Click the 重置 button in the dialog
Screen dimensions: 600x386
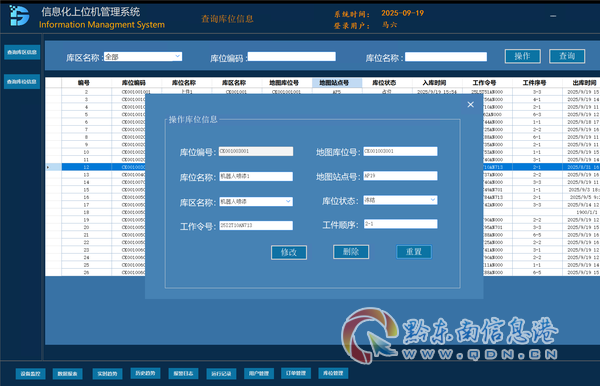(x=414, y=252)
